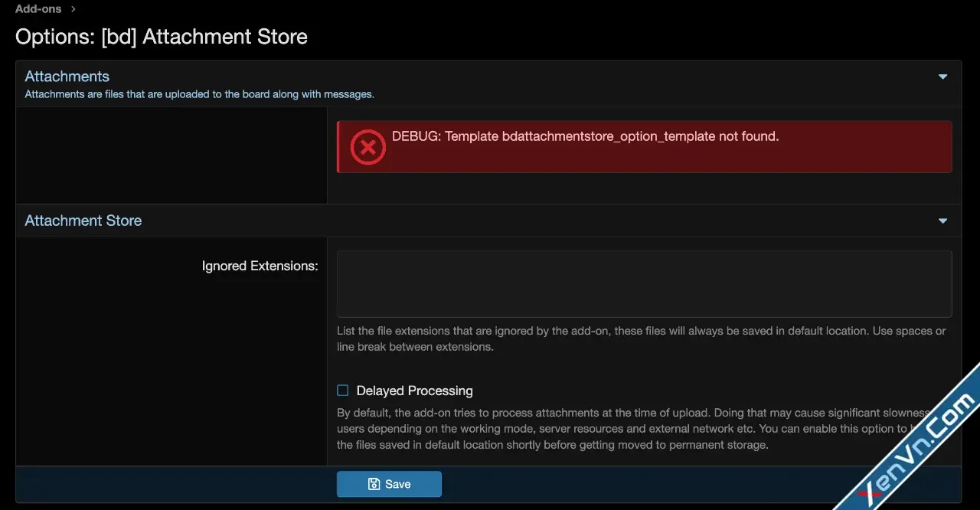Focus the Ignored Extensions text area
The height and width of the screenshot is (510, 980).
[644, 283]
